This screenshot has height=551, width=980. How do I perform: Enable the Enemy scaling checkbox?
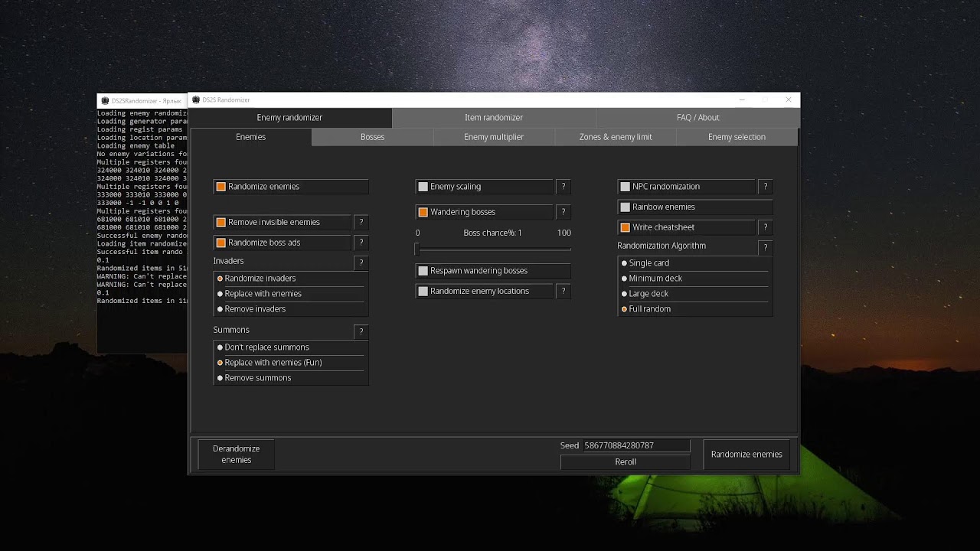[x=423, y=187]
